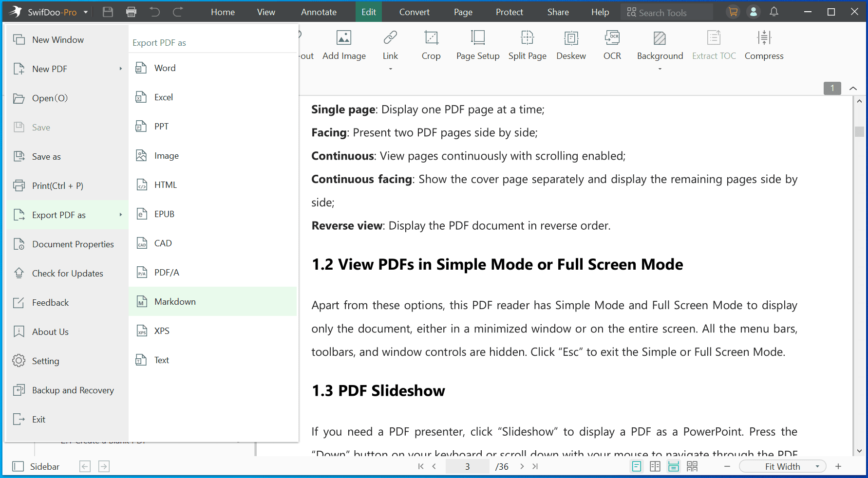Click the redo arrow icon
868x478 pixels.
(x=178, y=12)
